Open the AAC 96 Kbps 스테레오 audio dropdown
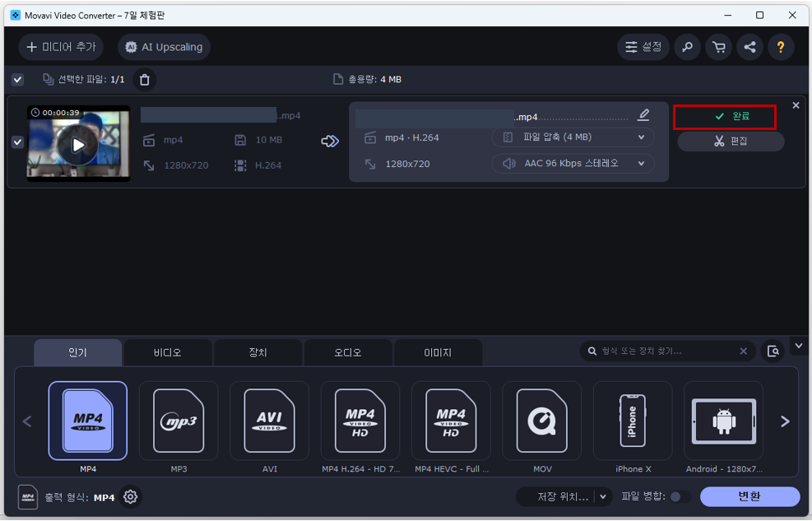This screenshot has width=812, height=521. tap(573, 163)
